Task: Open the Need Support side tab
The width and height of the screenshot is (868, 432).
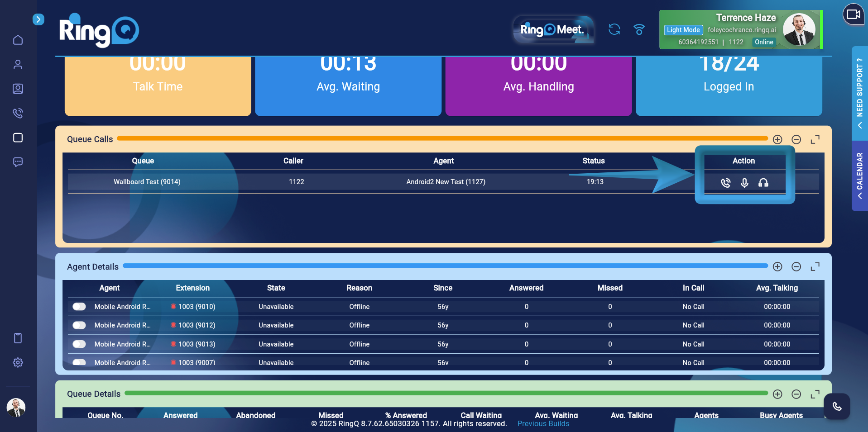Action: [859, 93]
